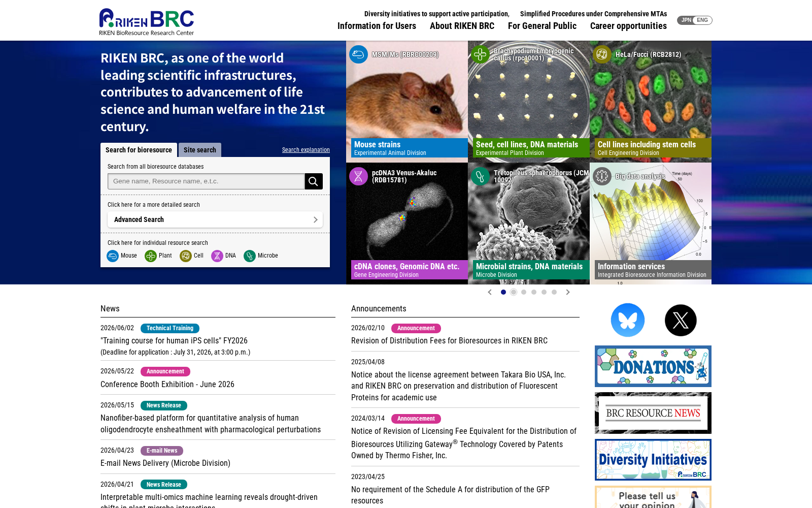Open For General Public menu
Viewport: 812px width, 508px height.
click(542, 26)
